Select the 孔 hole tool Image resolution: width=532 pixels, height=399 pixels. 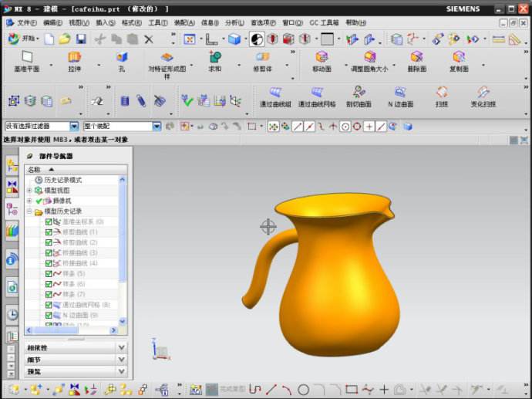pyautogui.click(x=122, y=61)
